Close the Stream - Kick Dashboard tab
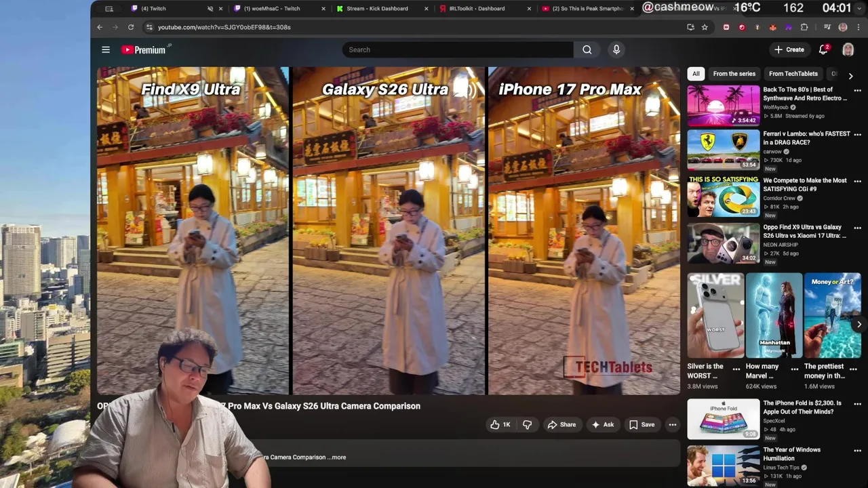This screenshot has width=868, height=488. coord(426,9)
